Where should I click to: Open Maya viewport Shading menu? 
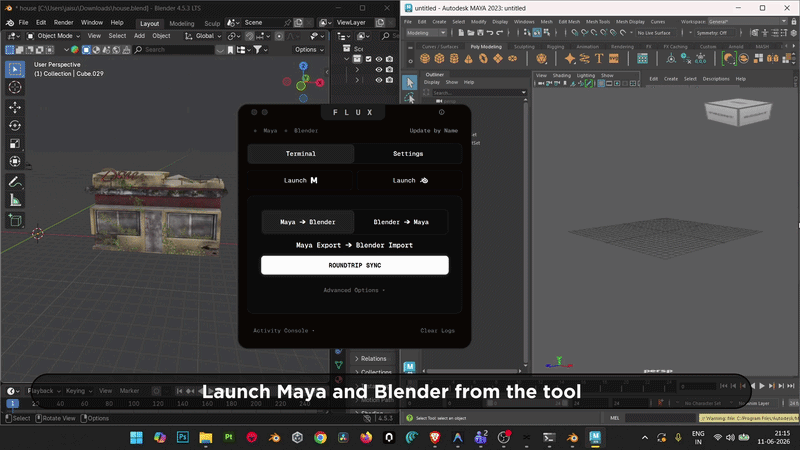coord(561,76)
